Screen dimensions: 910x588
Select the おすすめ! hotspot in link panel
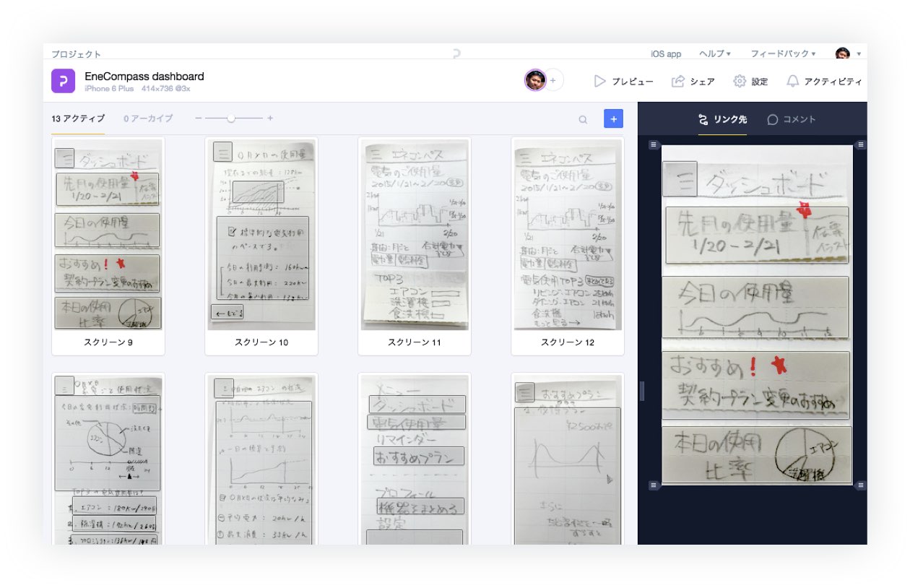tap(756, 386)
